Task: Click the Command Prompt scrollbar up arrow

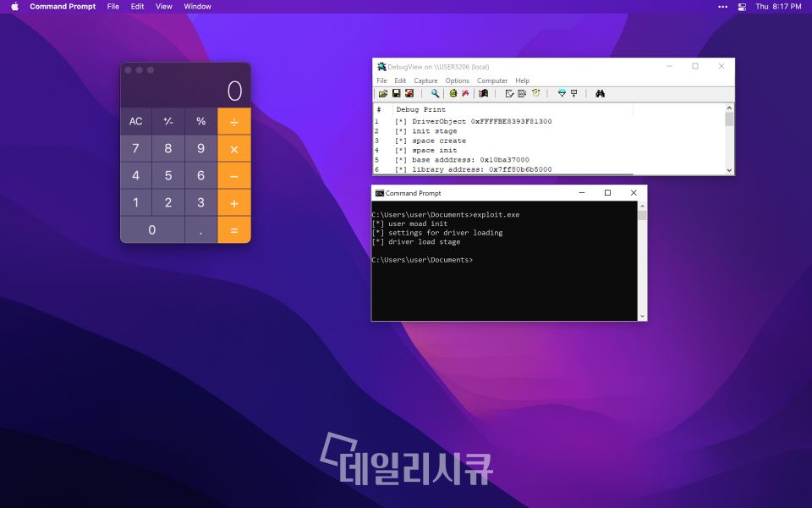Action: (x=642, y=206)
